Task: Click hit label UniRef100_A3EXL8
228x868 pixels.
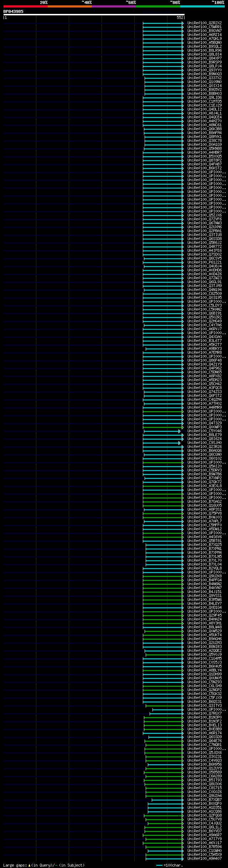Action: [x=204, y=486]
